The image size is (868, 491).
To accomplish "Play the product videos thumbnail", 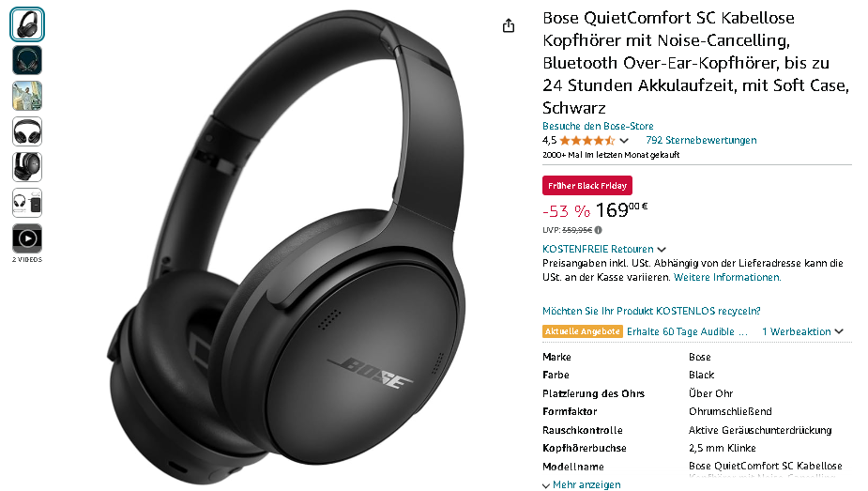I will 27,238.
